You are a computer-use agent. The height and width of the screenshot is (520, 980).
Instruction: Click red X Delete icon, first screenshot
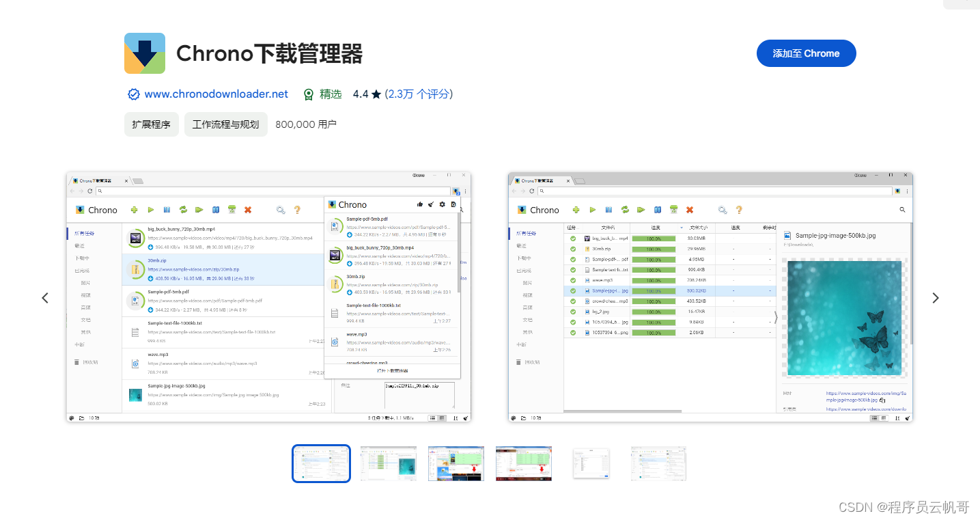point(248,210)
